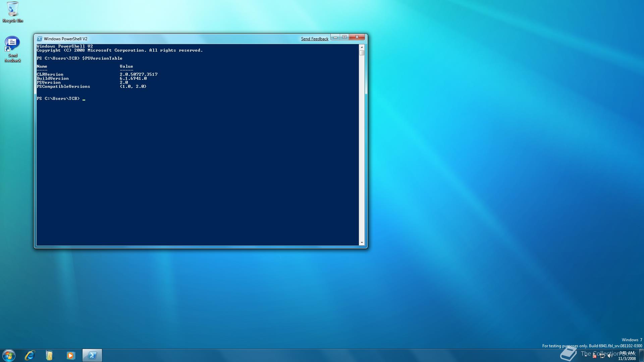
Task: Click the CLRVersion row name
Action: (50, 74)
